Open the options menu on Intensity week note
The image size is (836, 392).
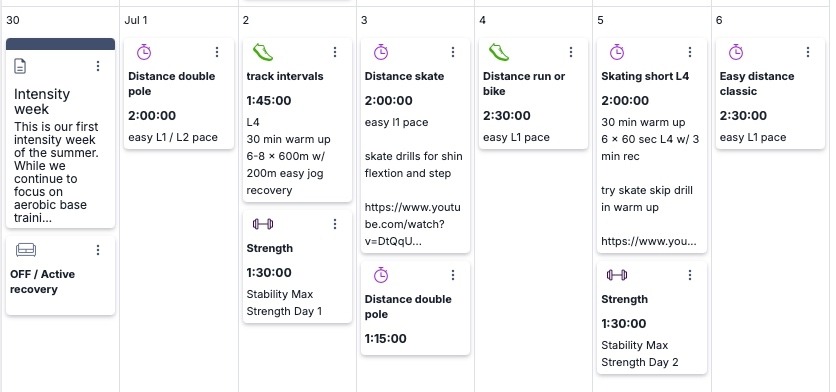pyautogui.click(x=98, y=66)
